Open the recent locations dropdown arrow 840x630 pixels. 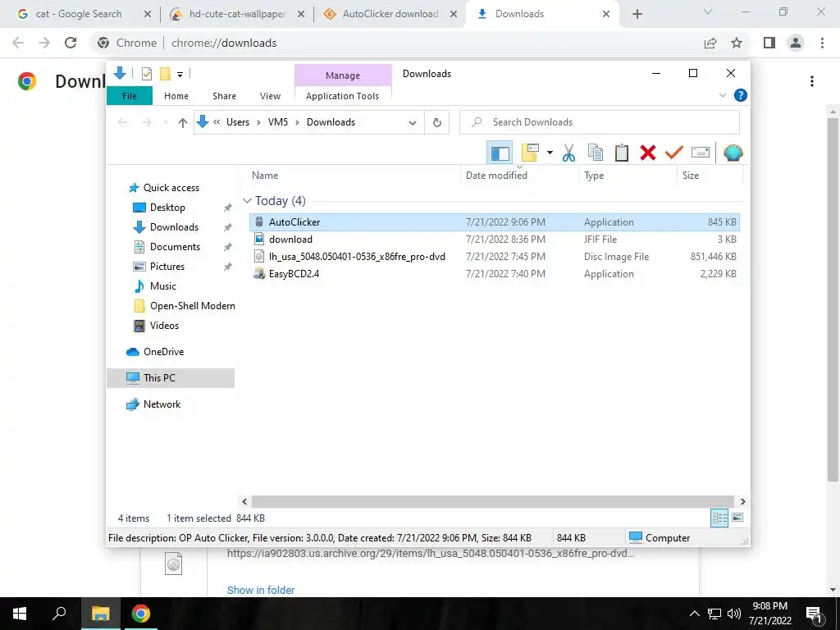click(166, 123)
